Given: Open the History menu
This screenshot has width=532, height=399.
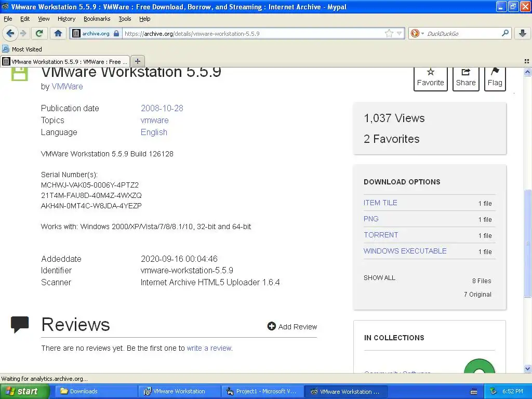Looking at the screenshot, I should click(66, 19).
